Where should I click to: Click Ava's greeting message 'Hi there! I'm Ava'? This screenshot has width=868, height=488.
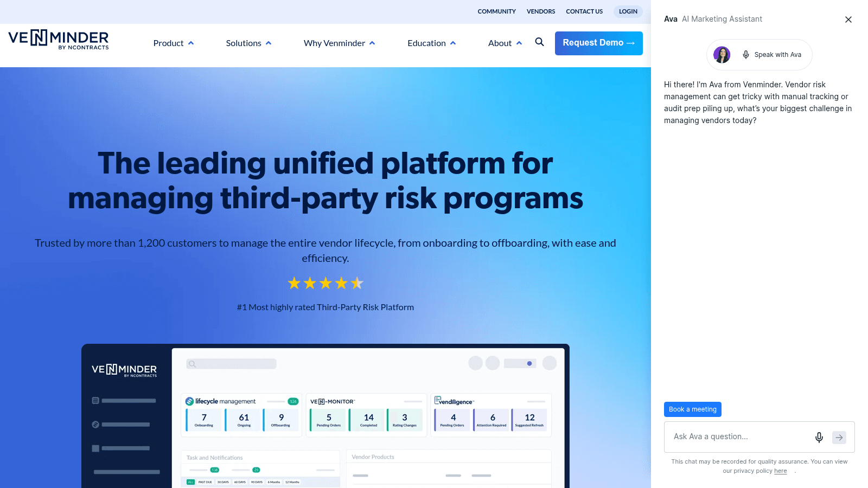(x=758, y=102)
